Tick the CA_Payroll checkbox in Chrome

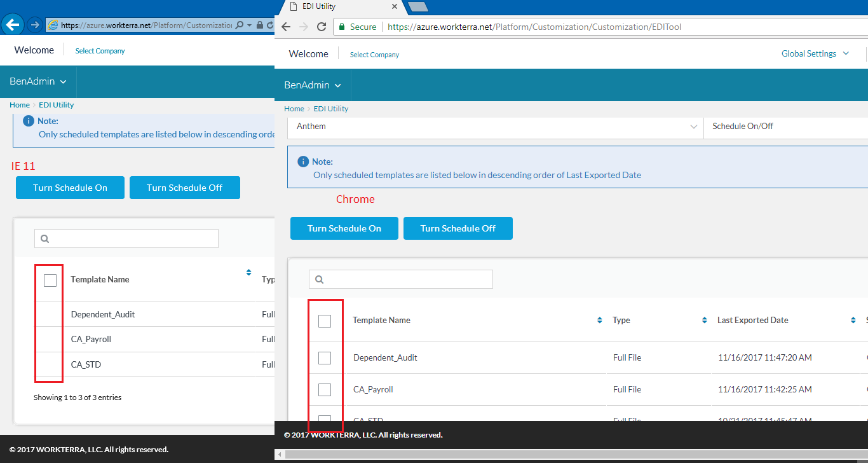[x=325, y=389]
